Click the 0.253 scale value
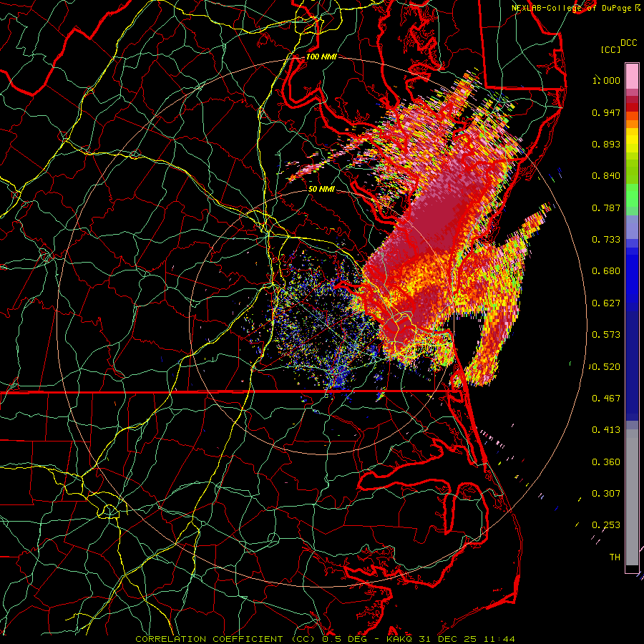Viewport: 644px width, 644px height. coord(606,525)
